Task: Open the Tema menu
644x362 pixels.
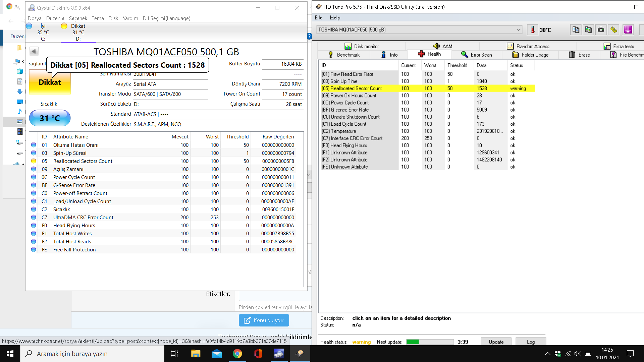Action: point(98,18)
